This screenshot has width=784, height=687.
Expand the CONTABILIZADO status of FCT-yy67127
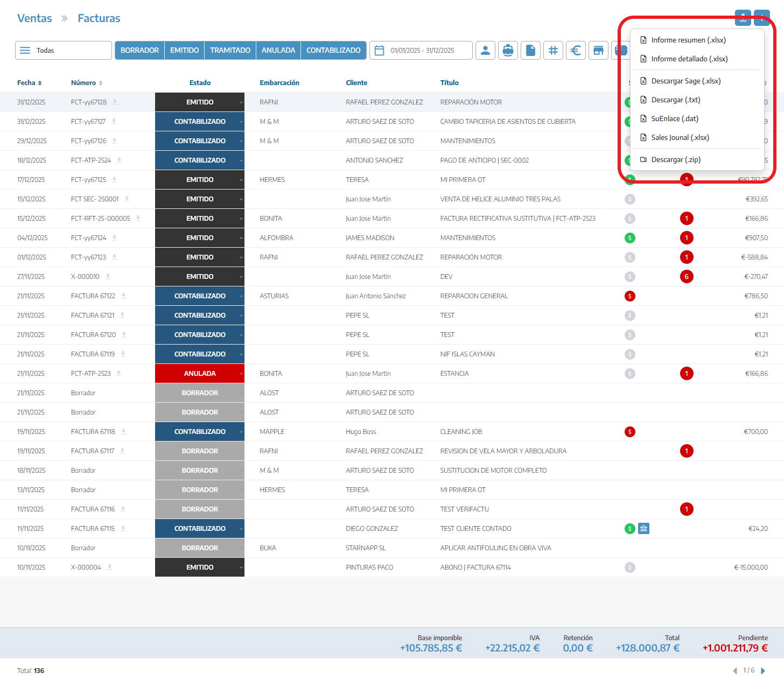[x=200, y=122]
